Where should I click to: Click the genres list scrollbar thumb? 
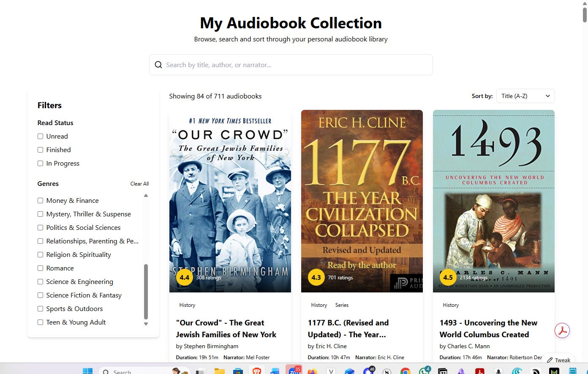[146, 292]
